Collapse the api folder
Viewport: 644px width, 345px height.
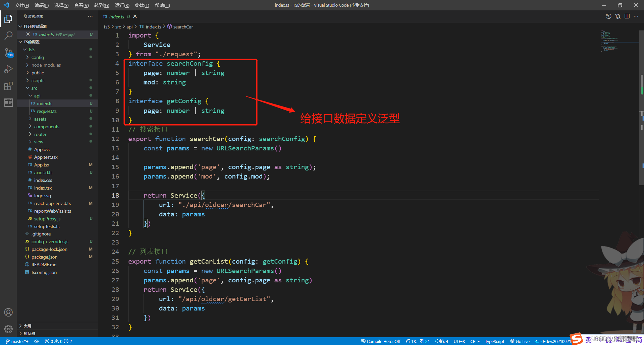[x=57, y=96]
